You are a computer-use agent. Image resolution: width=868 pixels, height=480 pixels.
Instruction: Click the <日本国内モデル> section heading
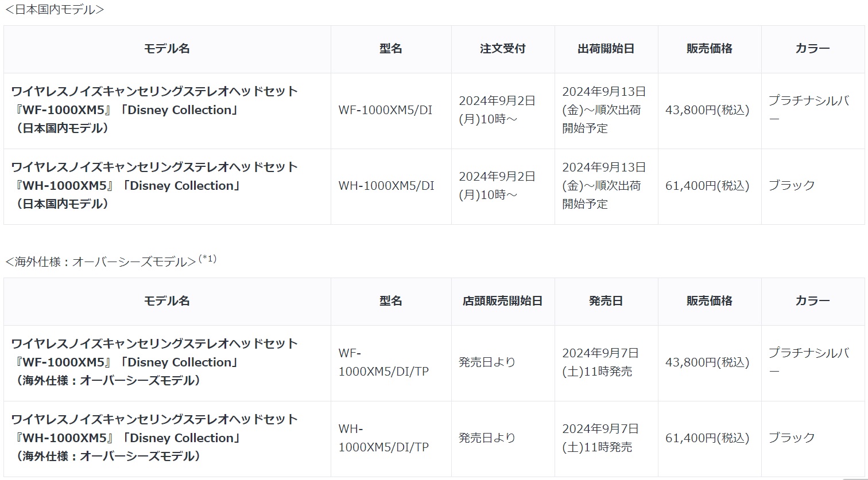(x=54, y=9)
